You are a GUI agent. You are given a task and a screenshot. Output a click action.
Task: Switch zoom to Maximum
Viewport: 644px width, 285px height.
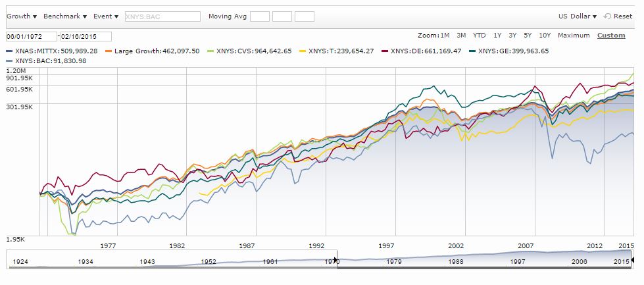coord(574,36)
